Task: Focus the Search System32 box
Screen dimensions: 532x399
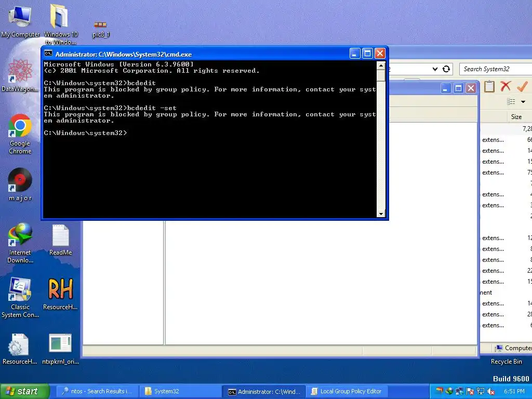Action: tap(495, 69)
